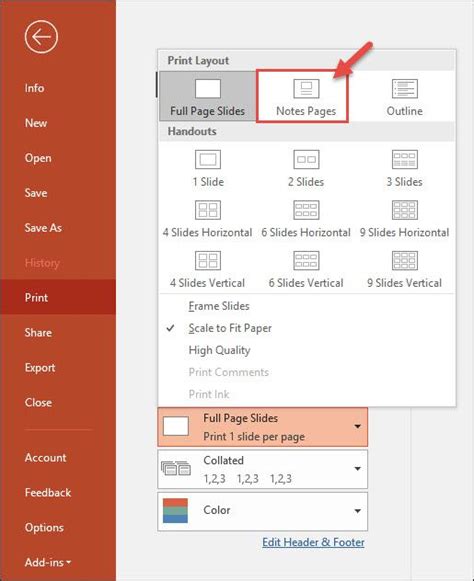474x581 pixels.
Task: Pick the 2 Slides handout icon
Action: click(x=306, y=159)
